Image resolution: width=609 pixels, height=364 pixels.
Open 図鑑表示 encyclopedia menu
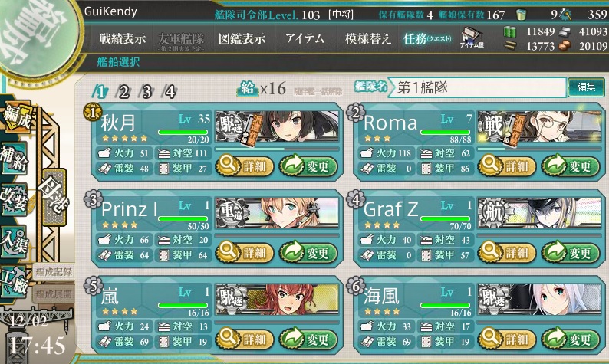point(242,39)
